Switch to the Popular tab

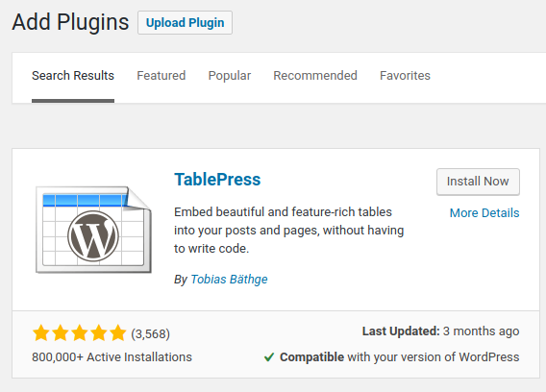pyautogui.click(x=230, y=76)
